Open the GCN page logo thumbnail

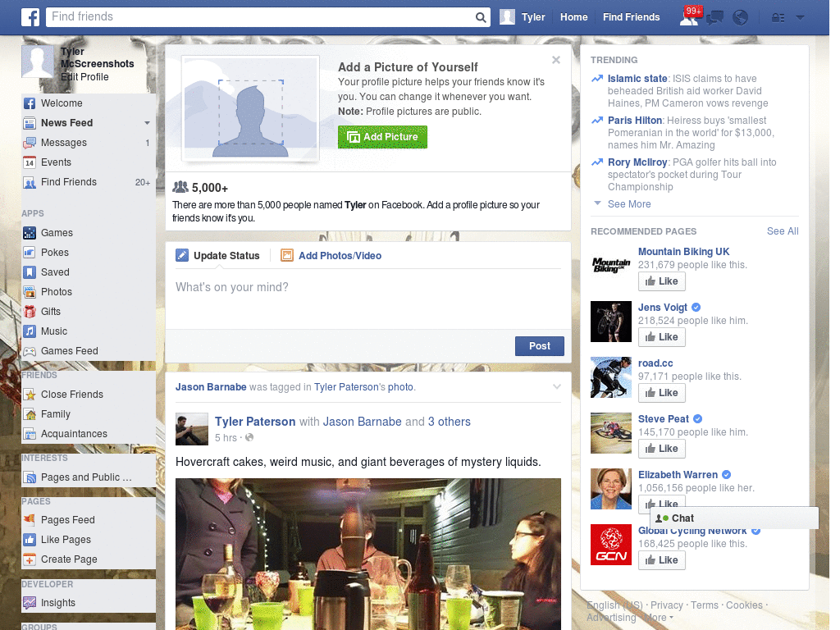[x=610, y=545]
